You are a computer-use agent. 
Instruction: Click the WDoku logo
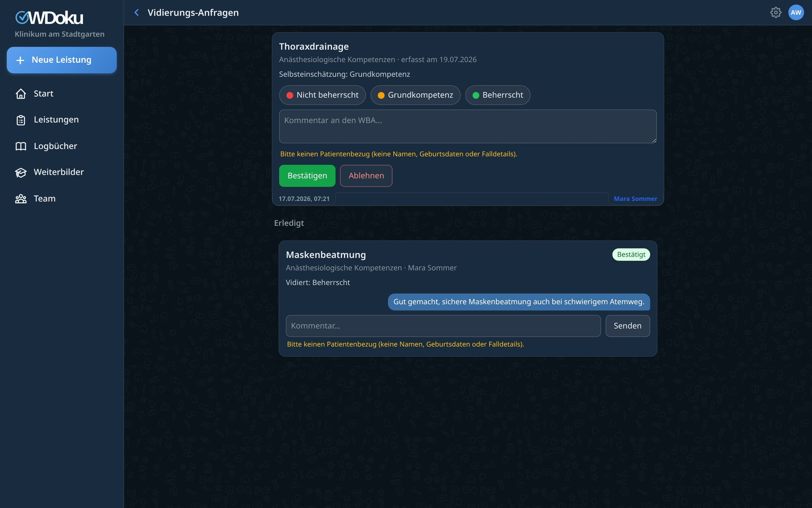[49, 18]
